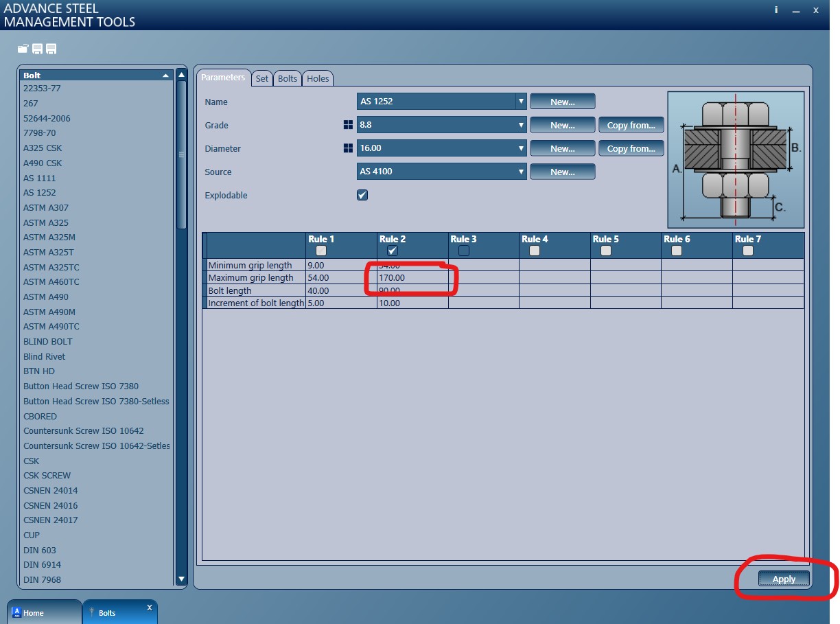Click Rule 1 maximum grip length cell 54.00
This screenshot has width=840, height=624.
pos(342,278)
